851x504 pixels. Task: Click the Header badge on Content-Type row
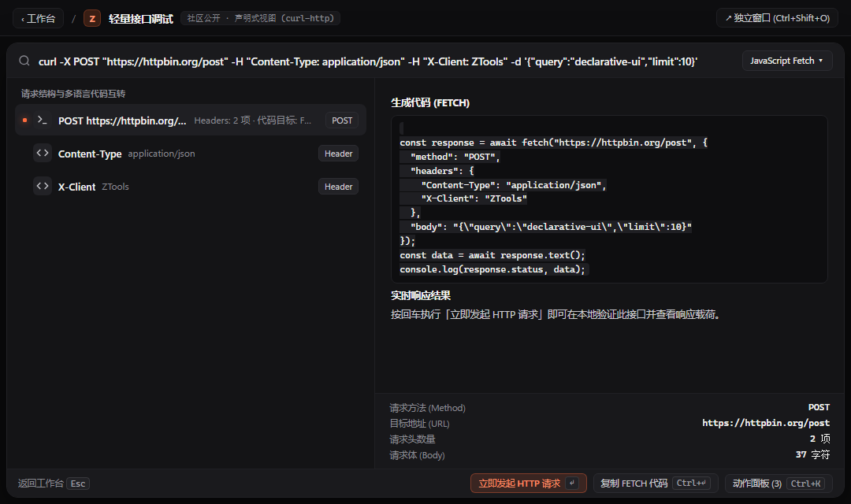click(338, 154)
